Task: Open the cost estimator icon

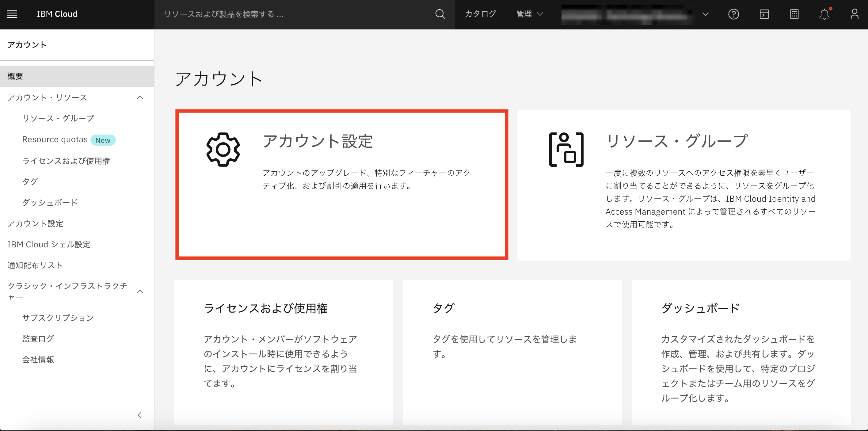Action: point(794,14)
